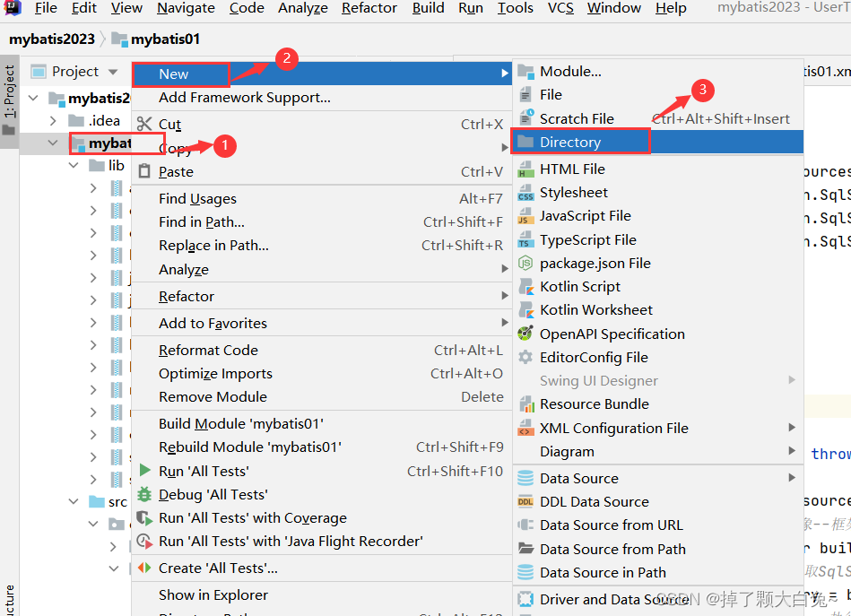Collapse the lib folder node

point(74,165)
